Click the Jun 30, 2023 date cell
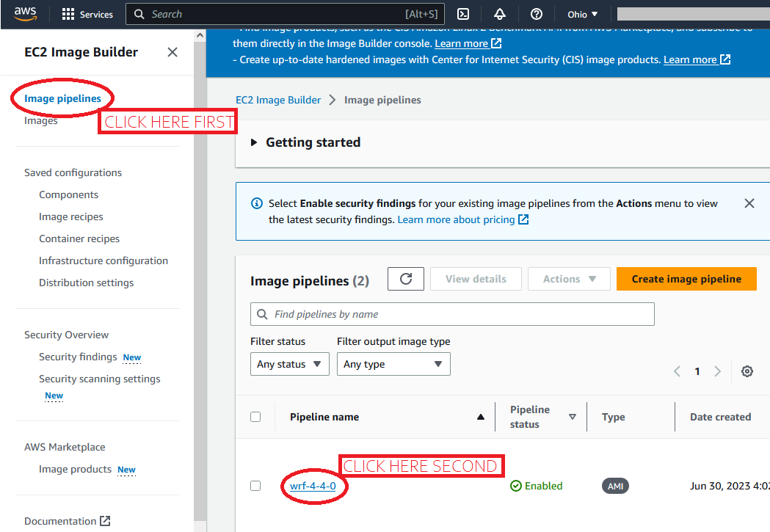Viewport: 770px width, 532px height. (730, 486)
